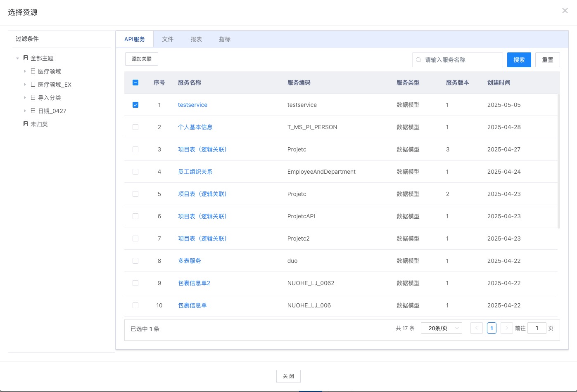The image size is (577, 392).
Task: Click the icon next to 医疗领域_EX
Action: pyautogui.click(x=33, y=85)
